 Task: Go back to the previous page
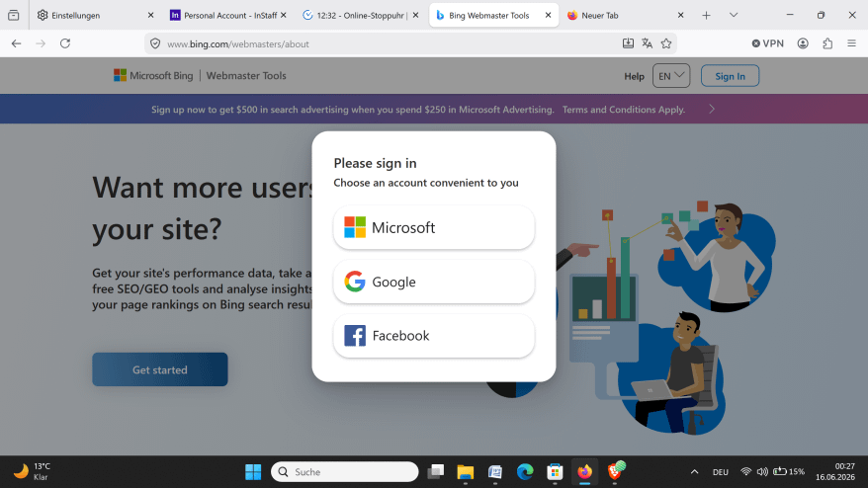tap(16, 43)
